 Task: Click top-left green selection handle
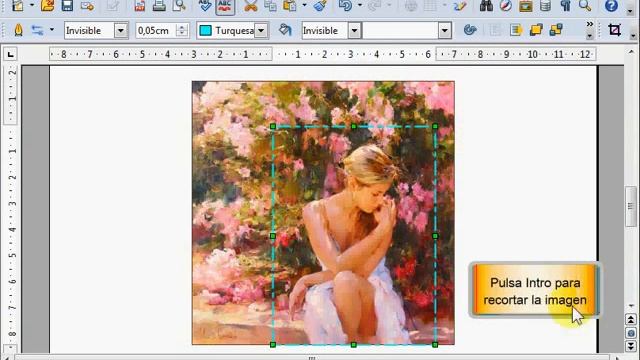[x=273, y=127]
